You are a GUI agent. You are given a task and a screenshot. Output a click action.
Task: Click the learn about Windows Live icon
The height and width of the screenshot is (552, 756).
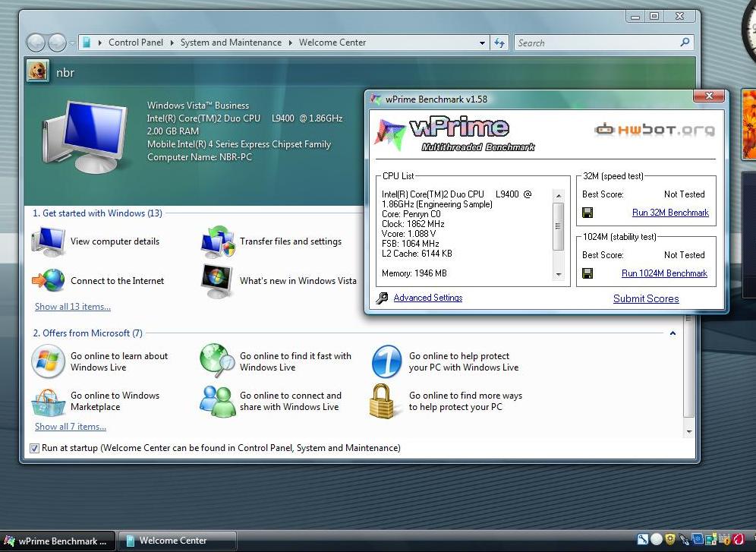coord(49,361)
